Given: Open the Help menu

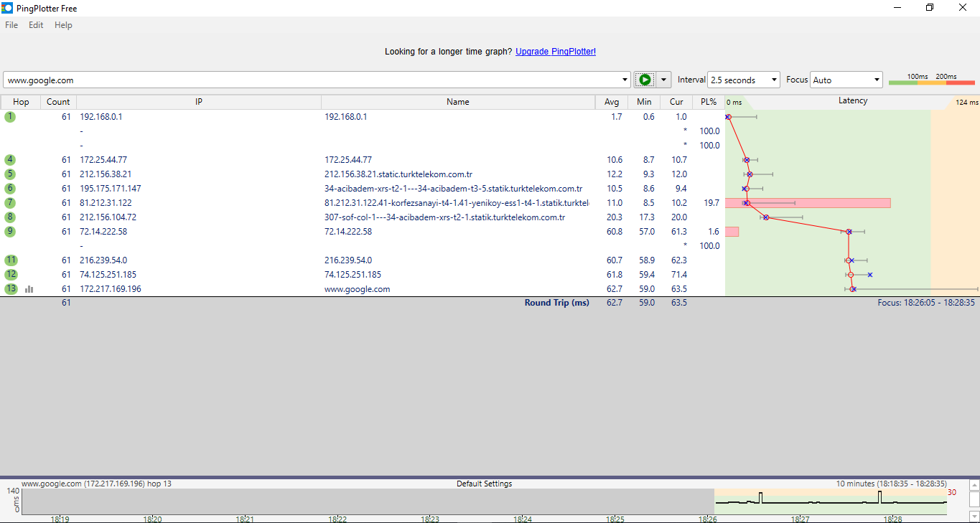Looking at the screenshot, I should pyautogui.click(x=63, y=25).
